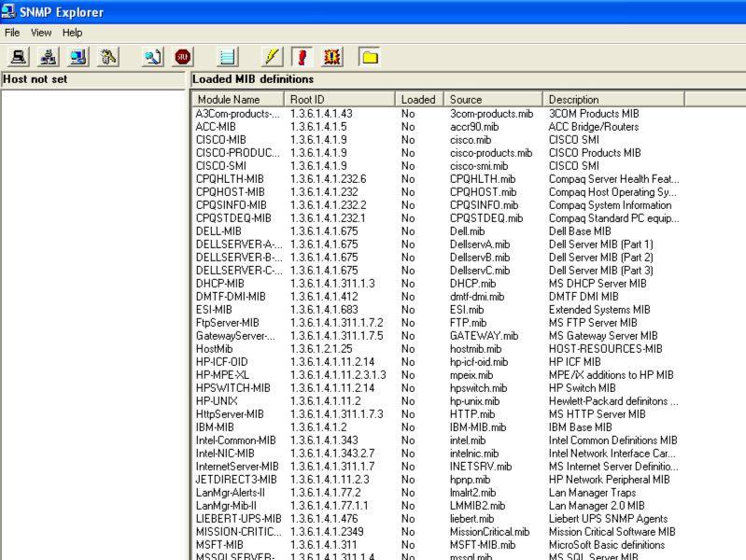The image size is (746, 560).
Task: Select the FtpServer-MIB module
Action: click(228, 323)
